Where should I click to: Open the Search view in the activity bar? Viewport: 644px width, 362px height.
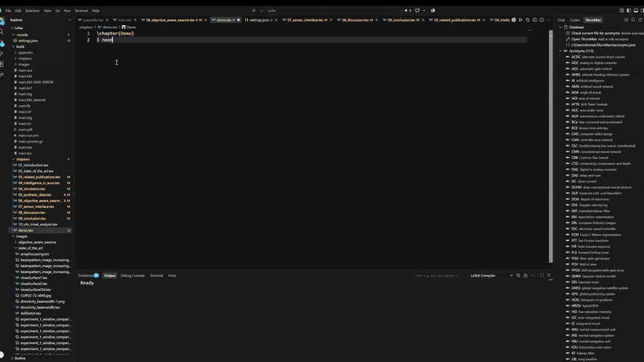tap(1, 32)
